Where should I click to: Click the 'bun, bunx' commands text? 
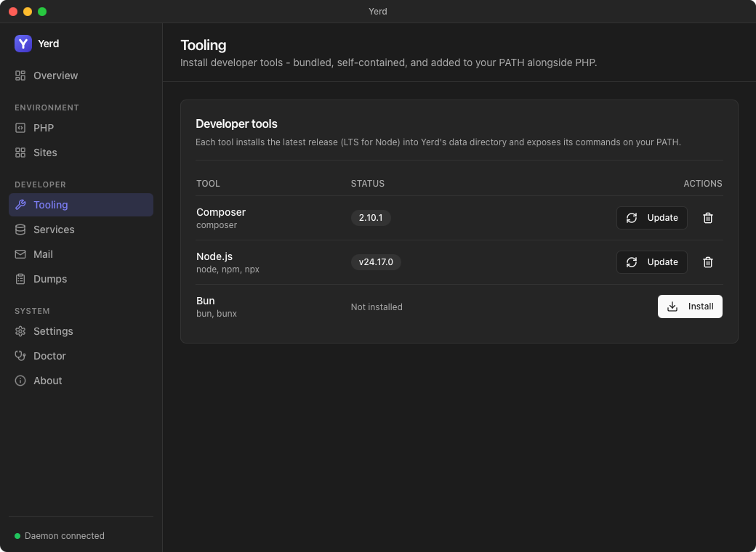click(217, 314)
